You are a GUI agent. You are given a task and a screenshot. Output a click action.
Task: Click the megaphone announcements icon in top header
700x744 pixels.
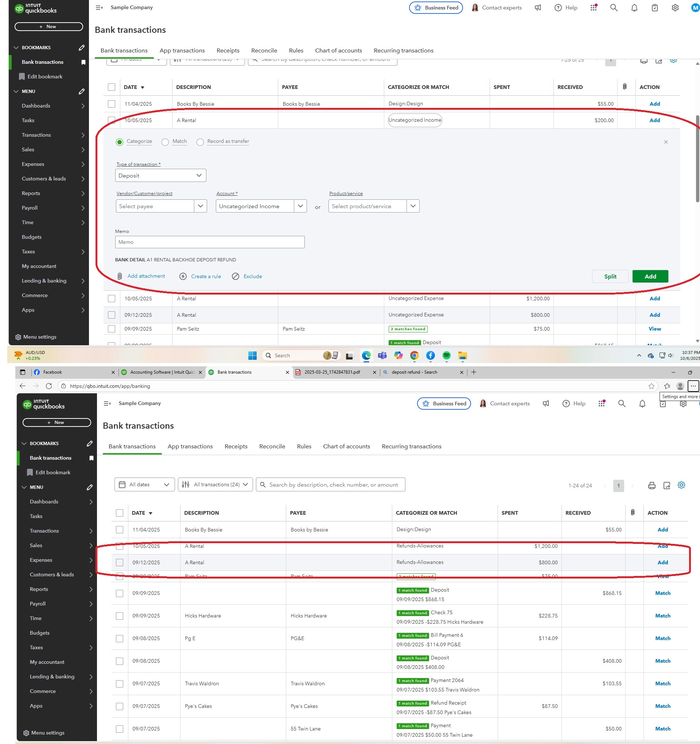coord(538,8)
